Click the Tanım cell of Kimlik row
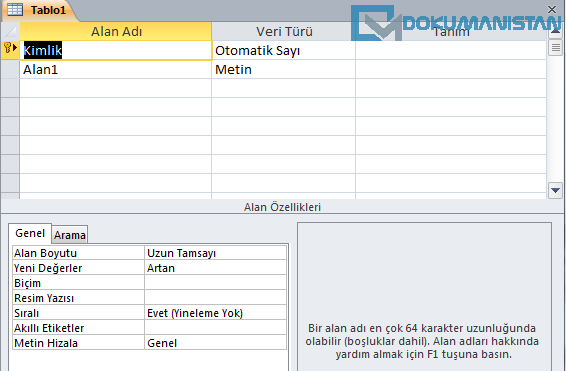The width and height of the screenshot is (566, 371). point(451,50)
